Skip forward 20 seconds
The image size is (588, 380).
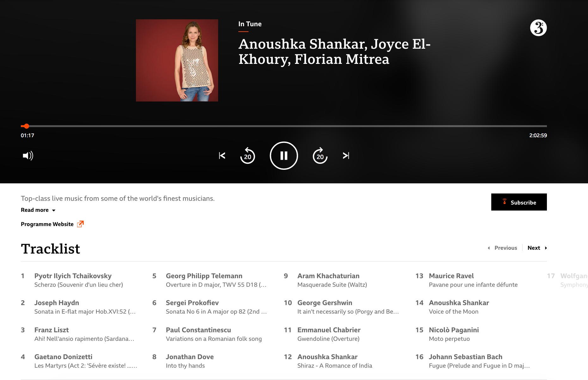[x=320, y=156]
